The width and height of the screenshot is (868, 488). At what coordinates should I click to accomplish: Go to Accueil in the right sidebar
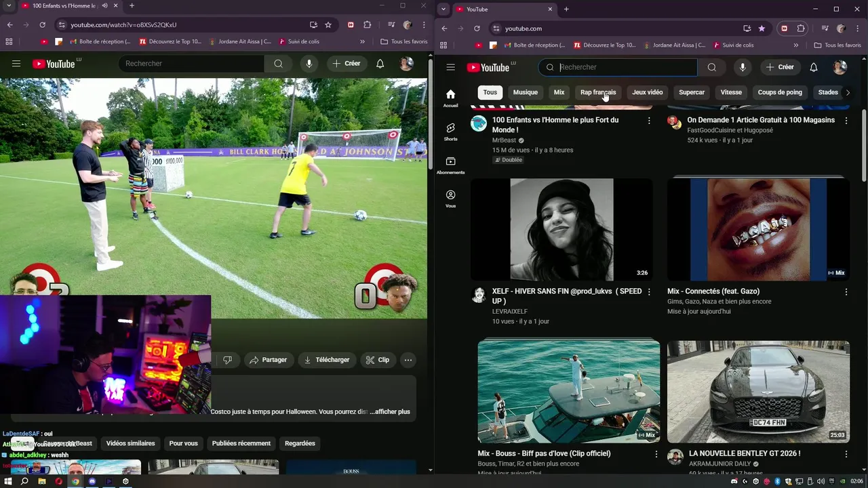point(450,98)
